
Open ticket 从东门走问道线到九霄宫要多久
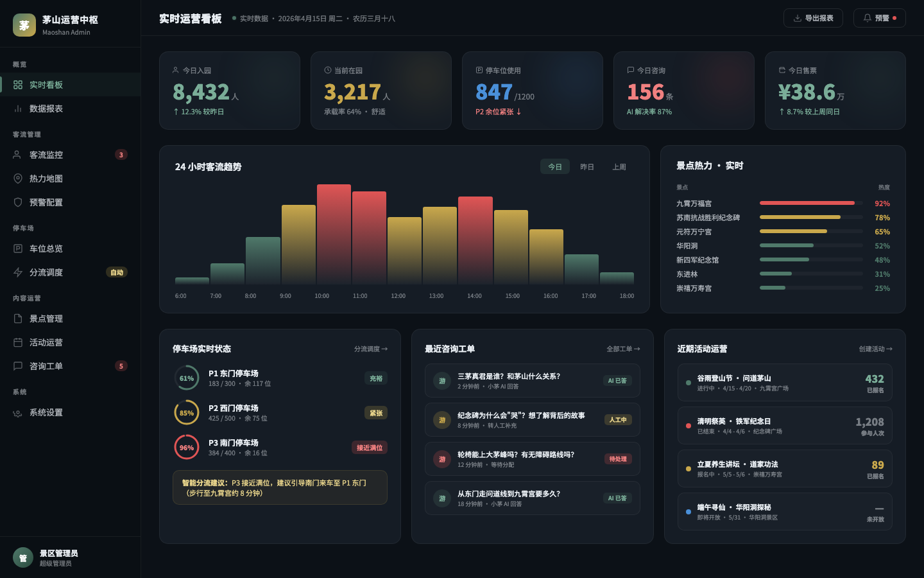(533, 498)
